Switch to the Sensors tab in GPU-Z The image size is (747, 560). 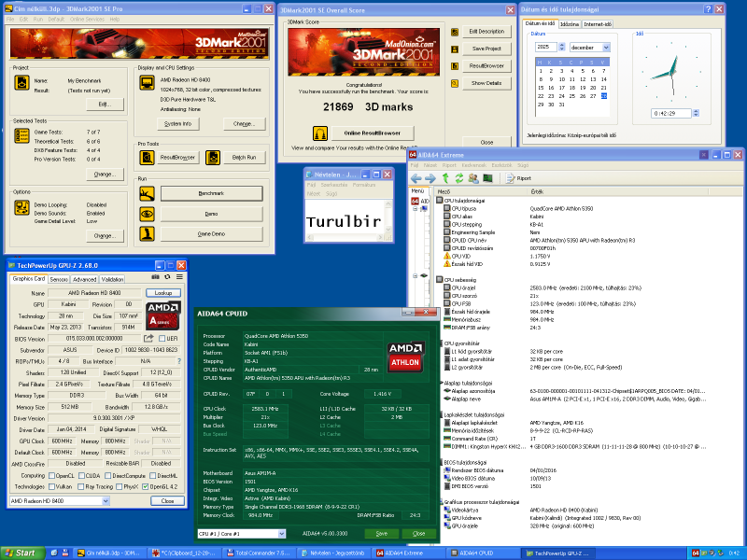pos(59,279)
